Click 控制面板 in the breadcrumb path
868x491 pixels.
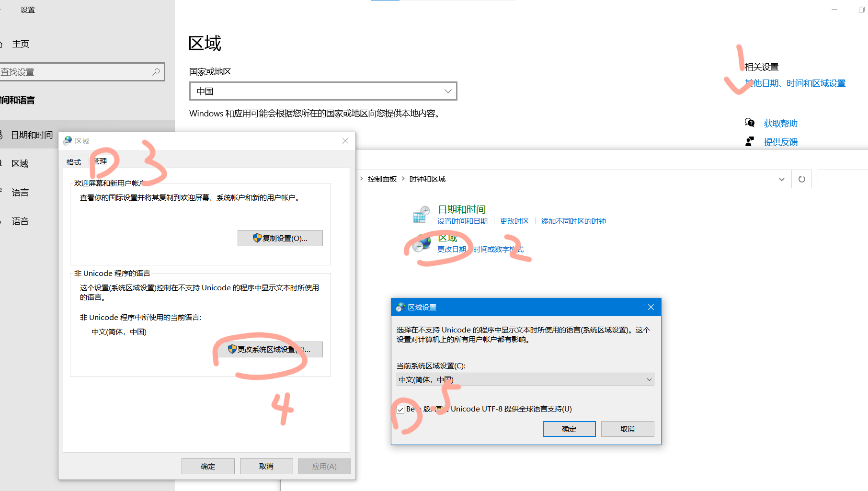pyautogui.click(x=382, y=179)
